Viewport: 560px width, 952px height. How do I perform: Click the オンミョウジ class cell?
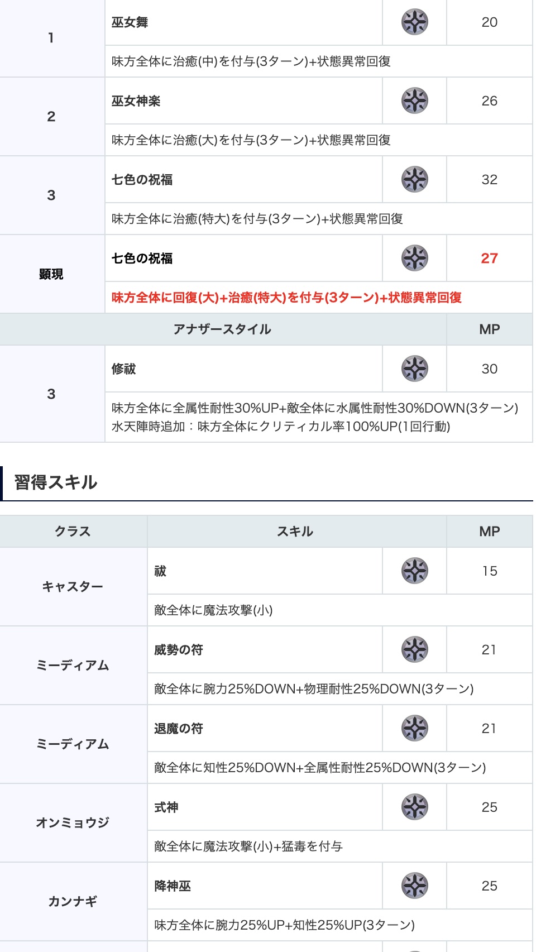click(73, 822)
